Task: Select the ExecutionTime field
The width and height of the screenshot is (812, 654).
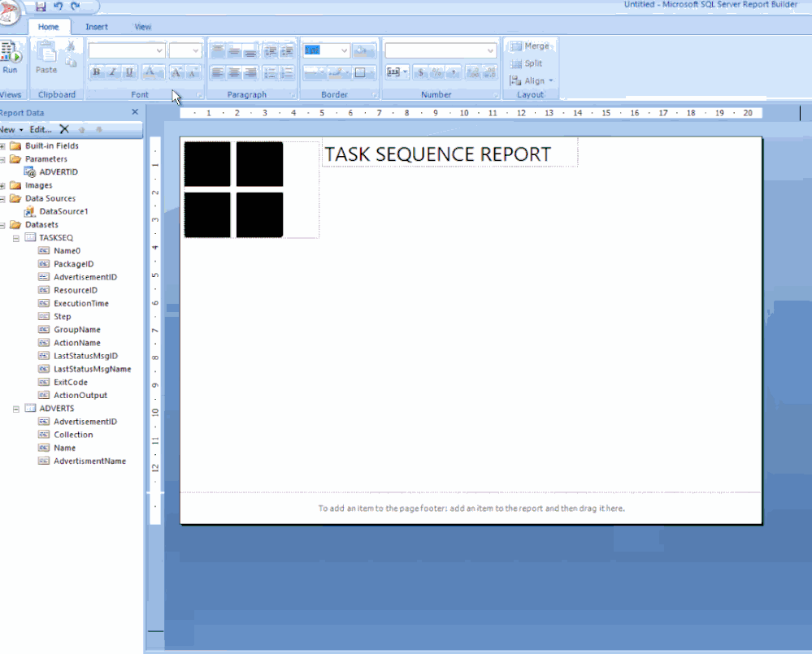Action: coord(74,304)
